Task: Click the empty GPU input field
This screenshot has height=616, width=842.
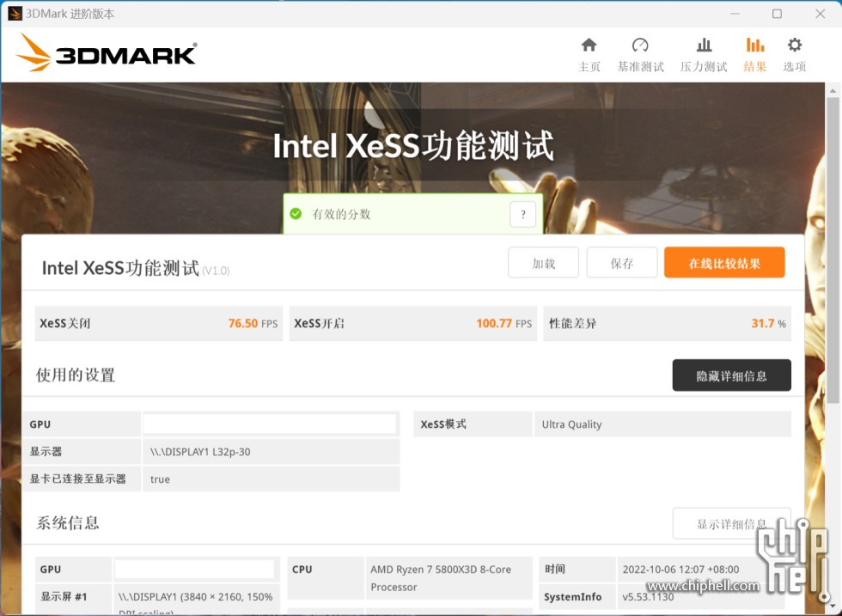Action: coord(270,424)
